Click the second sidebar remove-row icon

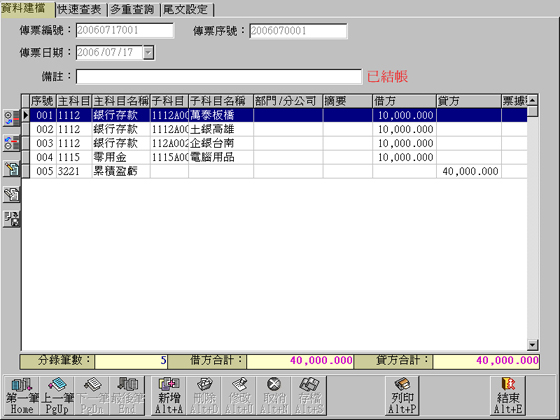(x=11, y=144)
